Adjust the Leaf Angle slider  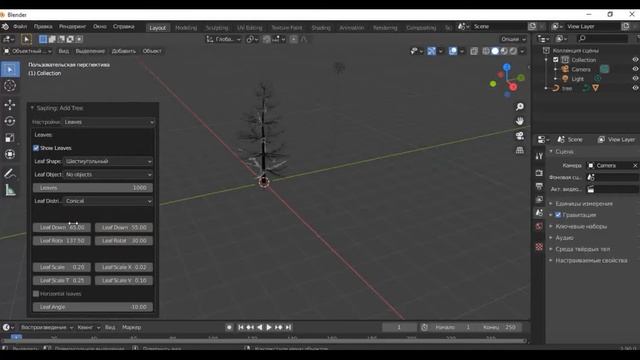click(93, 307)
